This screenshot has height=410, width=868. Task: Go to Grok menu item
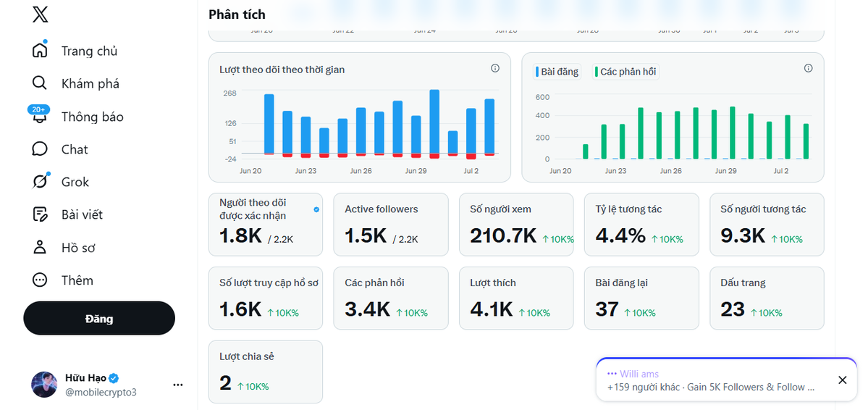click(x=75, y=183)
